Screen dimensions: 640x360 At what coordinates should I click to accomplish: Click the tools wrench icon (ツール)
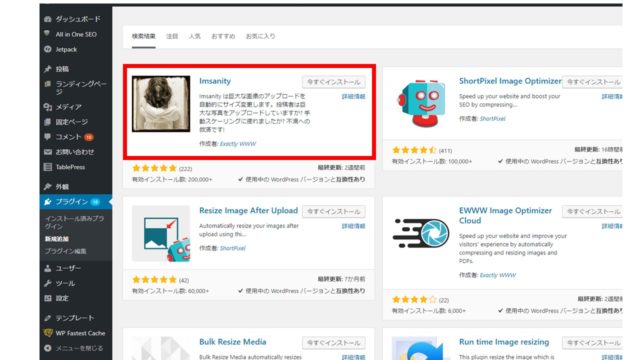tap(48, 283)
